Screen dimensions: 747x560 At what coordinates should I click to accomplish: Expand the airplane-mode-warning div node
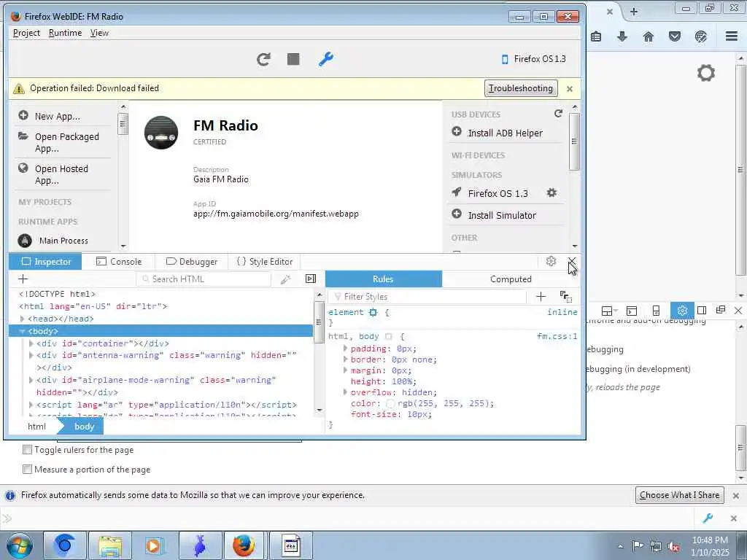tap(31, 380)
